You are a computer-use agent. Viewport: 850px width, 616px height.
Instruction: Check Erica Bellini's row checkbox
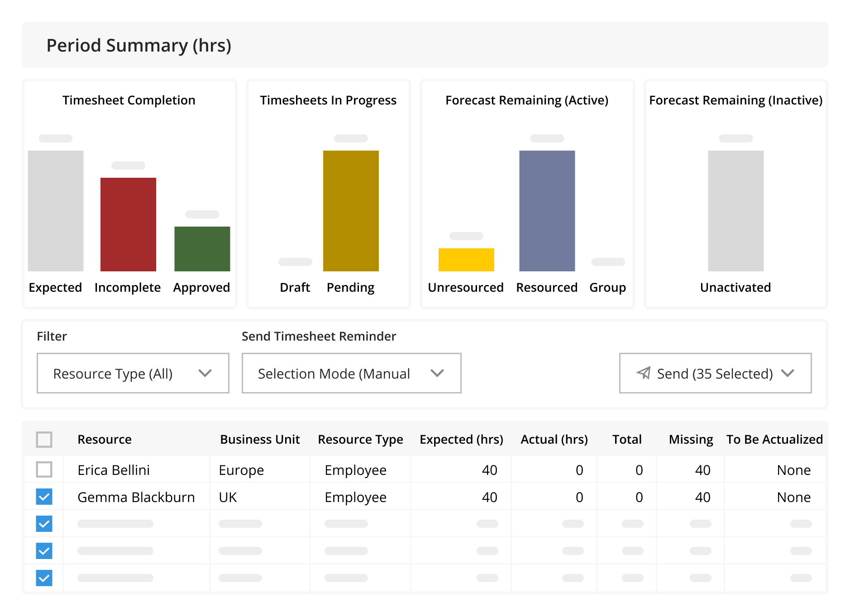pyautogui.click(x=44, y=470)
